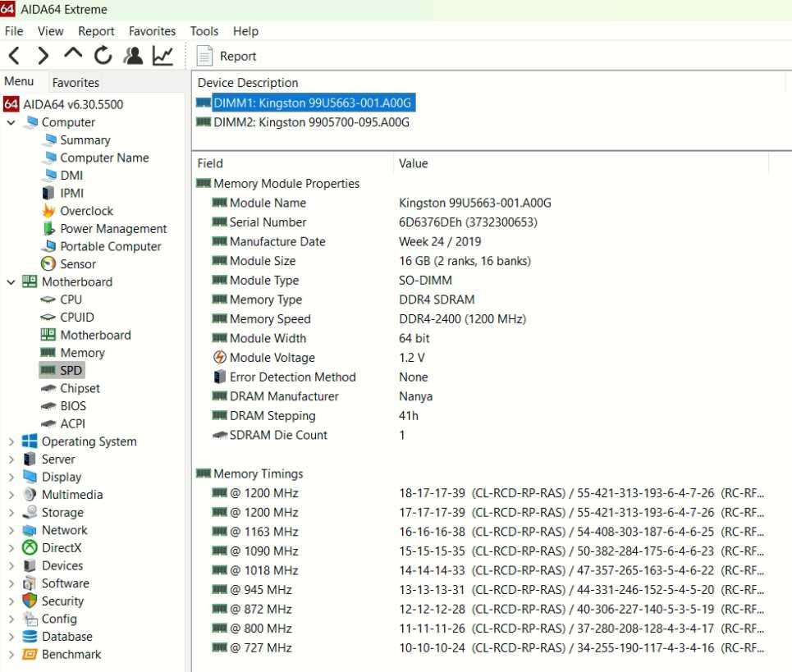
Task: Expand the Benchmark node
Action: pos(11,654)
